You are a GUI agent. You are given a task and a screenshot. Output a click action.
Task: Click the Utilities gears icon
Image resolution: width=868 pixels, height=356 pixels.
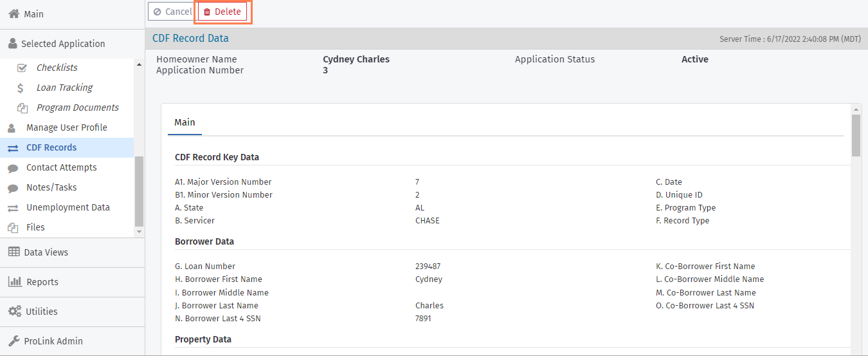click(14, 311)
